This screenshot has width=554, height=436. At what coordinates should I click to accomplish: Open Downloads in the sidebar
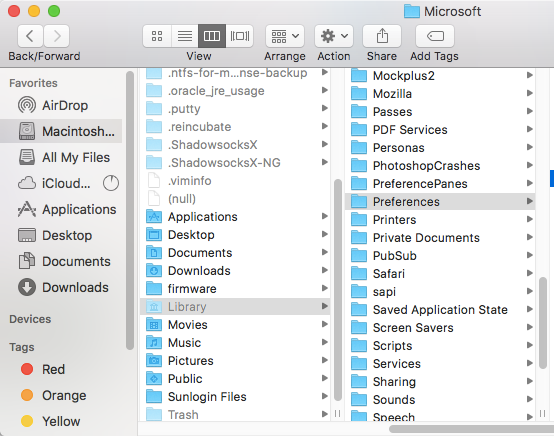click(61, 287)
